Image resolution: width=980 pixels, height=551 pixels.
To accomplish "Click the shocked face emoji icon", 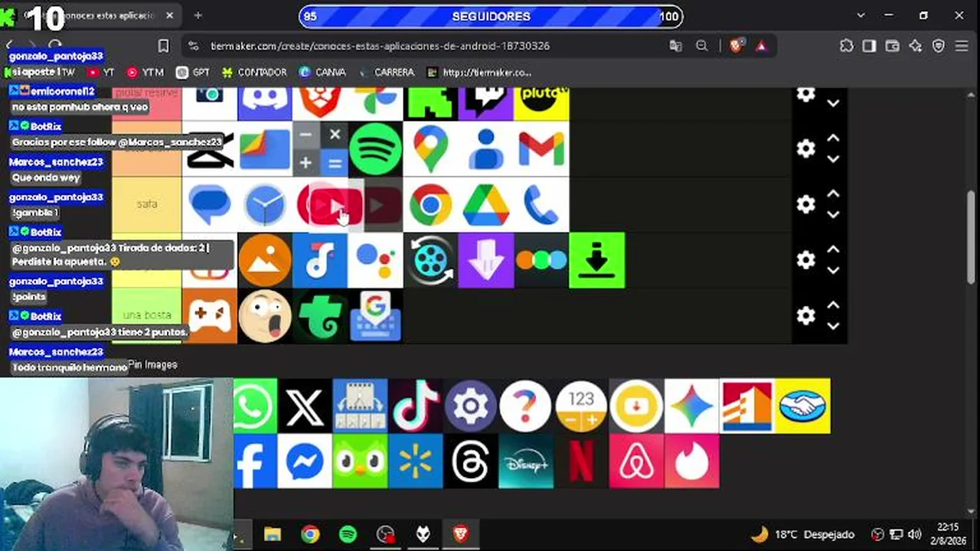I will pyautogui.click(x=265, y=315).
